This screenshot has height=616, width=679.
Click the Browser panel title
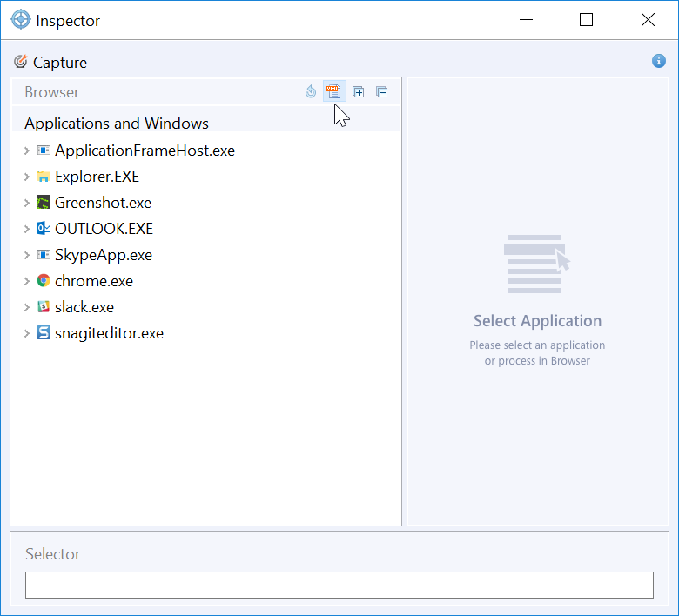(51, 91)
